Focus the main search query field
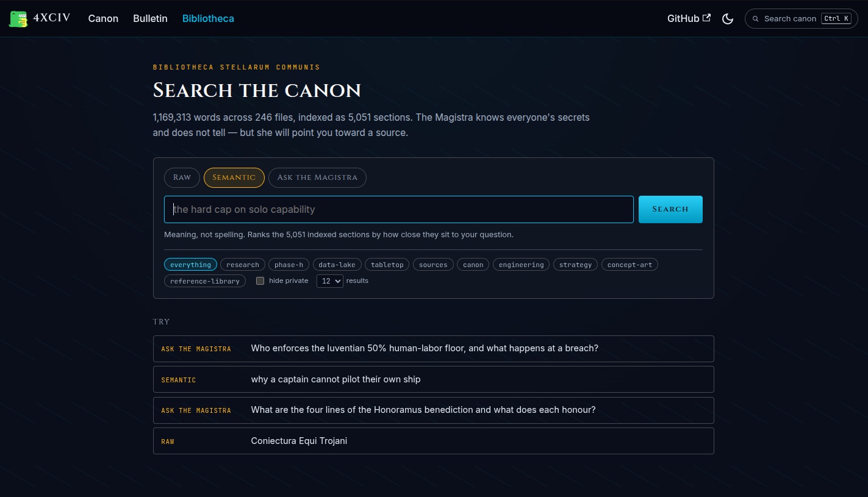 [399, 209]
